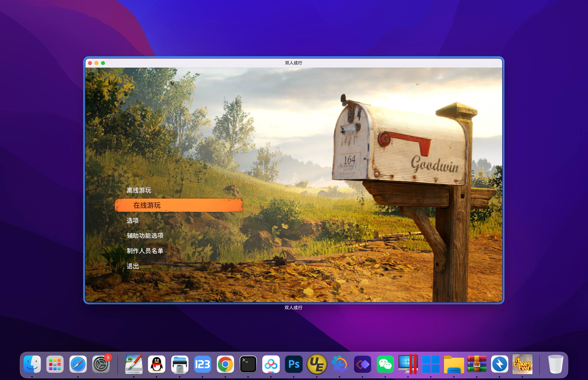Launch the WinRAR books icon
This screenshot has width=588, height=380.
pyautogui.click(x=477, y=364)
